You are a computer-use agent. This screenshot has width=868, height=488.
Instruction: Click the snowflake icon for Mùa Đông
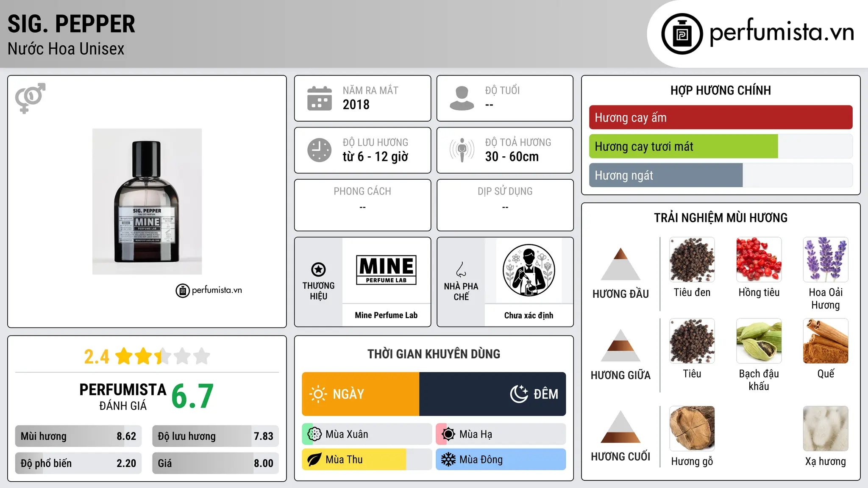(x=448, y=460)
